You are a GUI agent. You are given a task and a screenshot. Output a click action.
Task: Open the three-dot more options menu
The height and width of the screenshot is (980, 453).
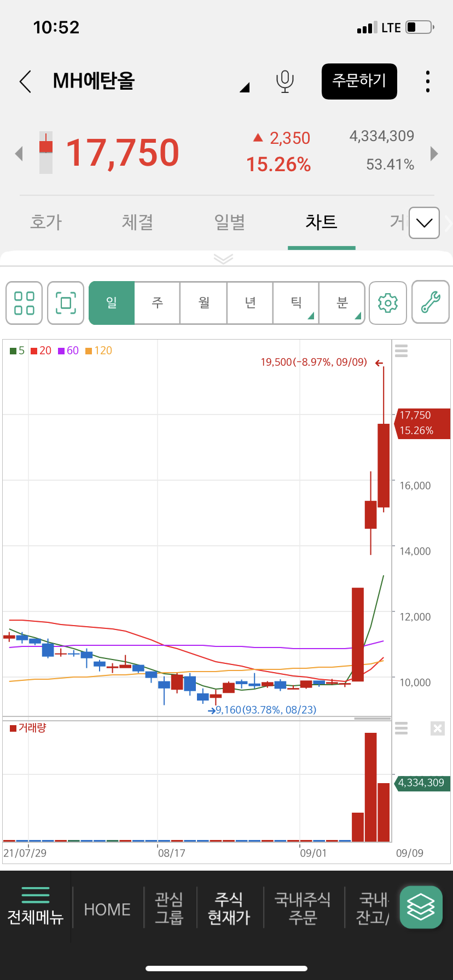coord(428,81)
